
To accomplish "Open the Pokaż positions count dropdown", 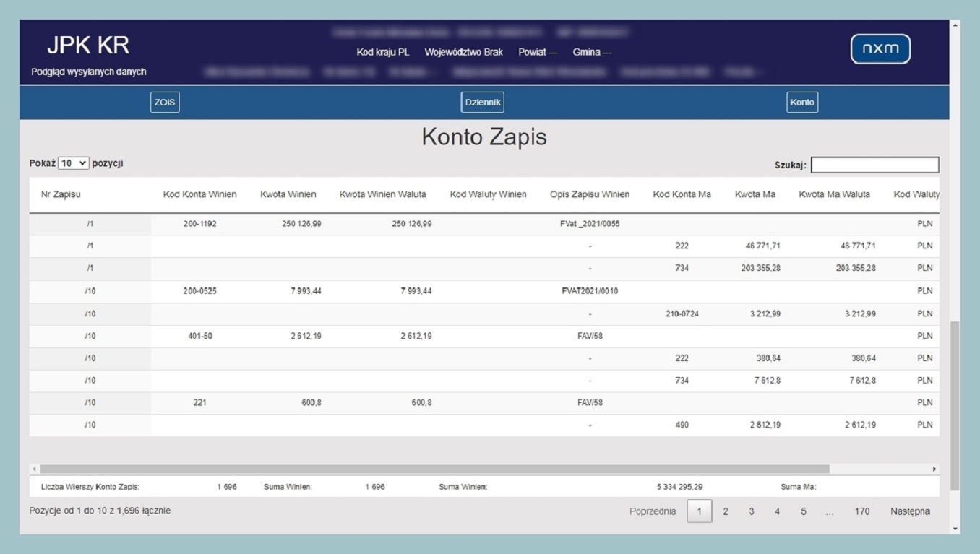I will [73, 164].
